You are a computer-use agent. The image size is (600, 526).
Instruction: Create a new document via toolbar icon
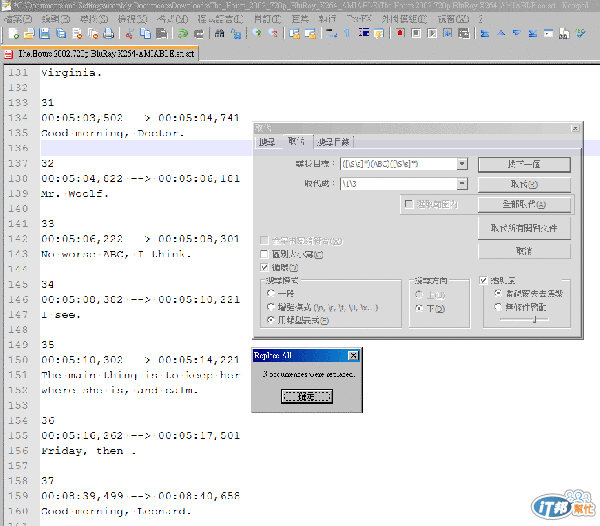[13, 34]
